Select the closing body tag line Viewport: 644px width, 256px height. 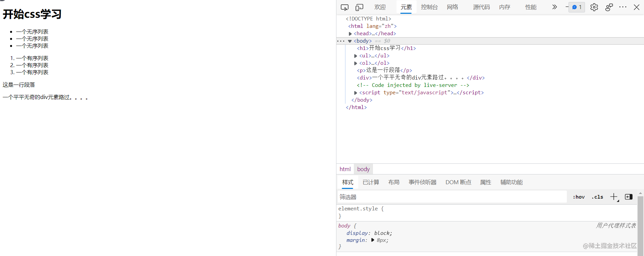click(x=362, y=100)
